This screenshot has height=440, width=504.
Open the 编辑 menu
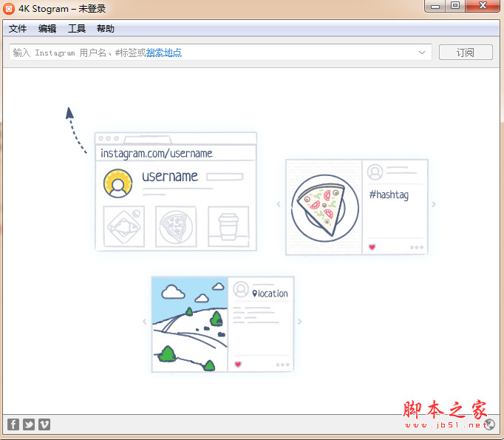point(47,29)
